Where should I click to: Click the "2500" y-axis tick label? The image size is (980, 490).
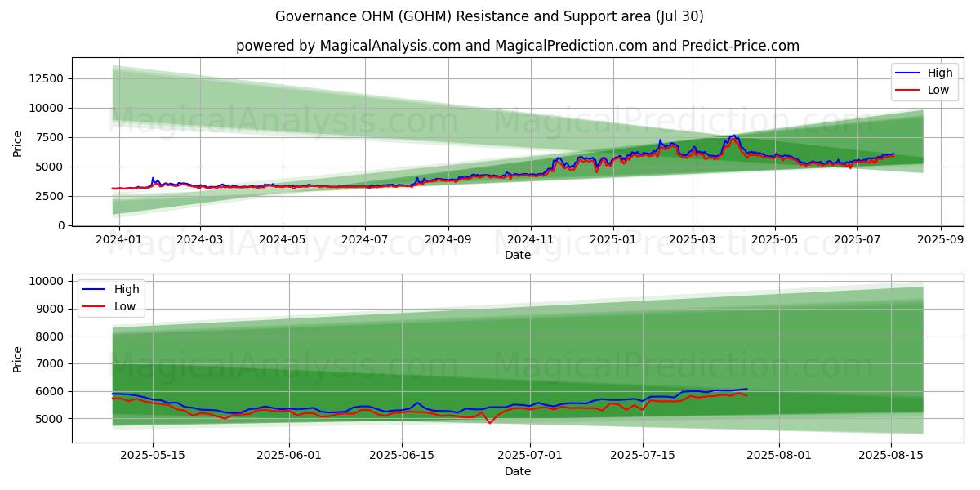[49, 196]
